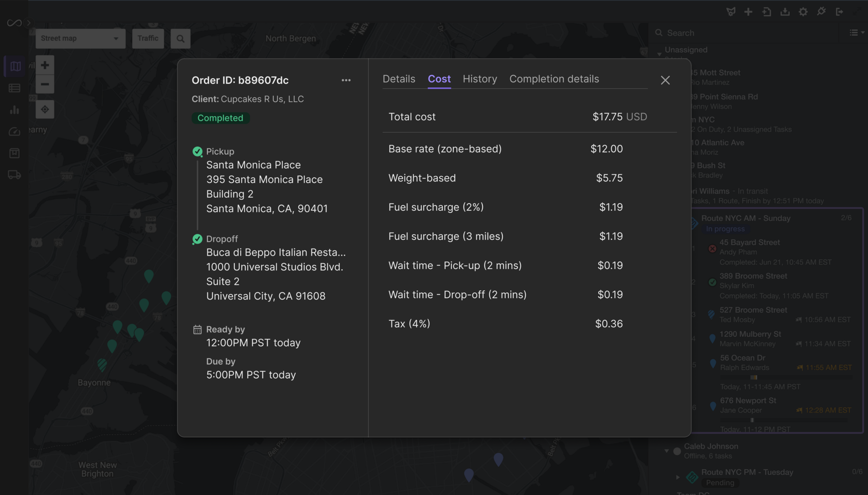
Task: Select the 45 Bayard Street task
Action: coord(776,252)
